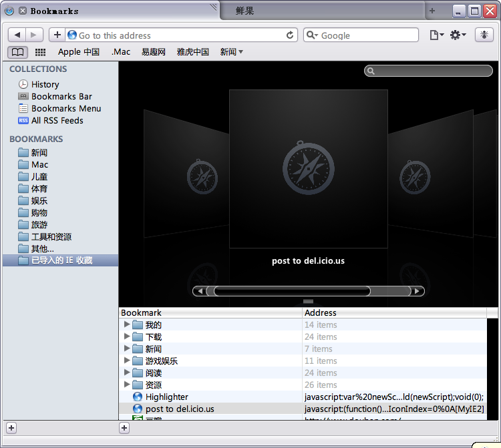The image size is (501, 448).
Task: Add bookmark with the plus toolbar button
Action: point(57,35)
